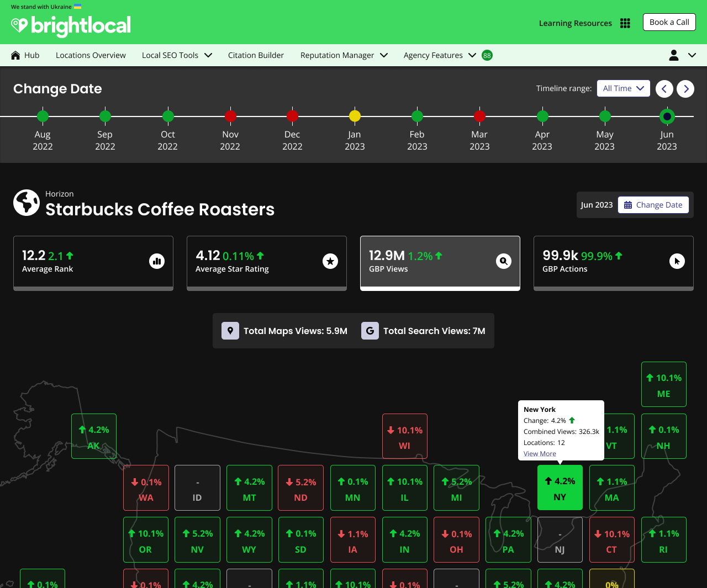Image resolution: width=707 pixels, height=588 pixels.
Task: Click the Change Date button
Action: [653, 205]
